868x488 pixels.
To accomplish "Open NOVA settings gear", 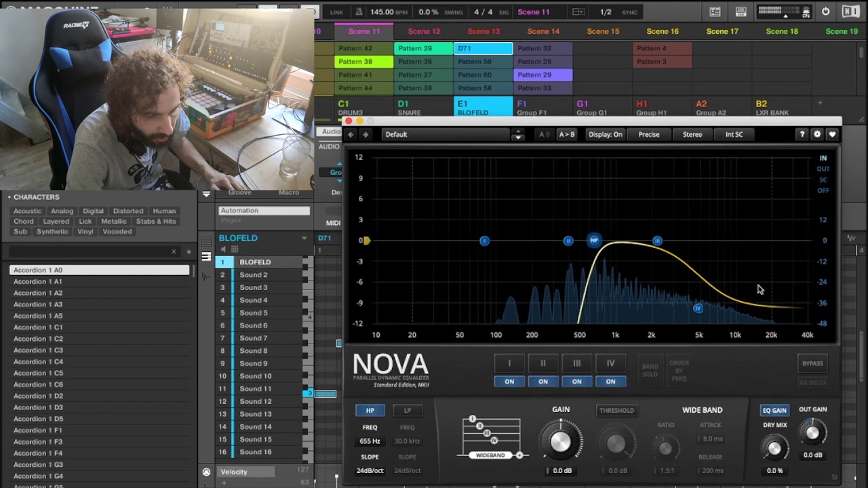I will [x=817, y=134].
